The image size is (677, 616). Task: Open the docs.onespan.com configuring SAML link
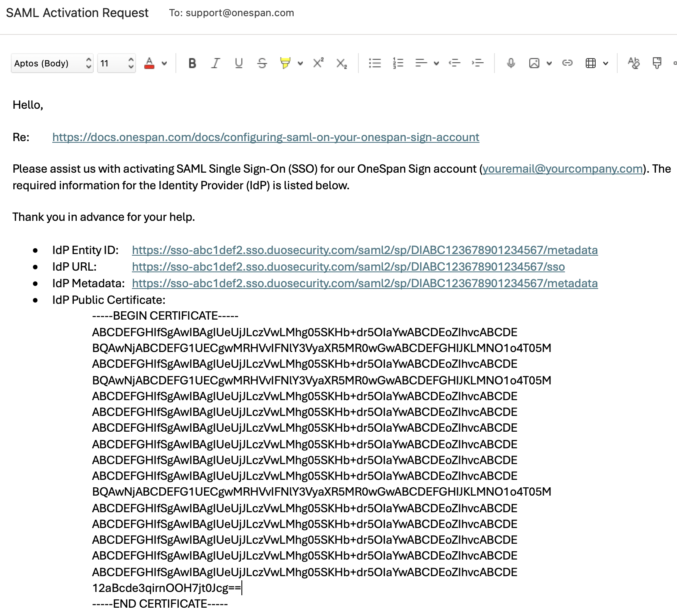[x=265, y=137]
